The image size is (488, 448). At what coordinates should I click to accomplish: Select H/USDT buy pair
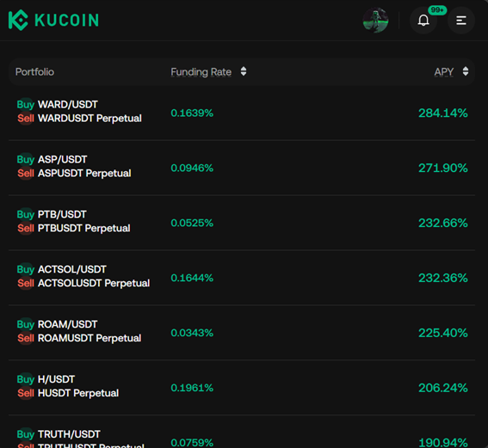[x=56, y=379]
